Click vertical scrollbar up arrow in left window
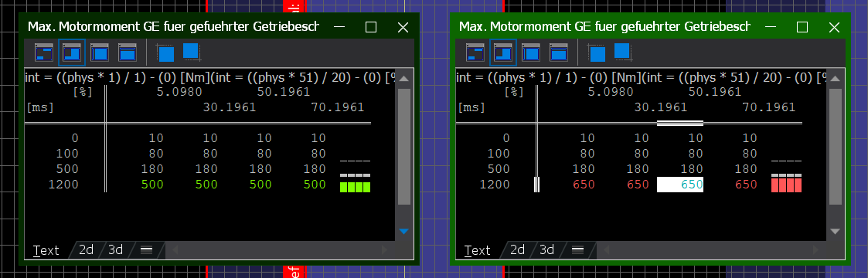Viewport: 868px width, 278px height. point(404,79)
